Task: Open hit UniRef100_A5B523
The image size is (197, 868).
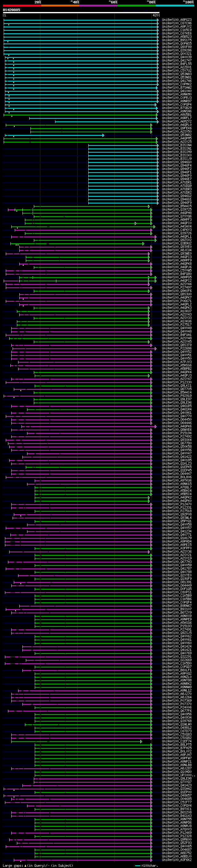Action: click(177, 37)
